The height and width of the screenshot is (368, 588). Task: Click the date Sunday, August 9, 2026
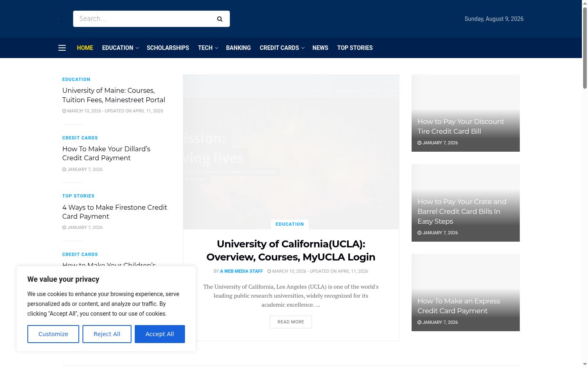pos(494,19)
